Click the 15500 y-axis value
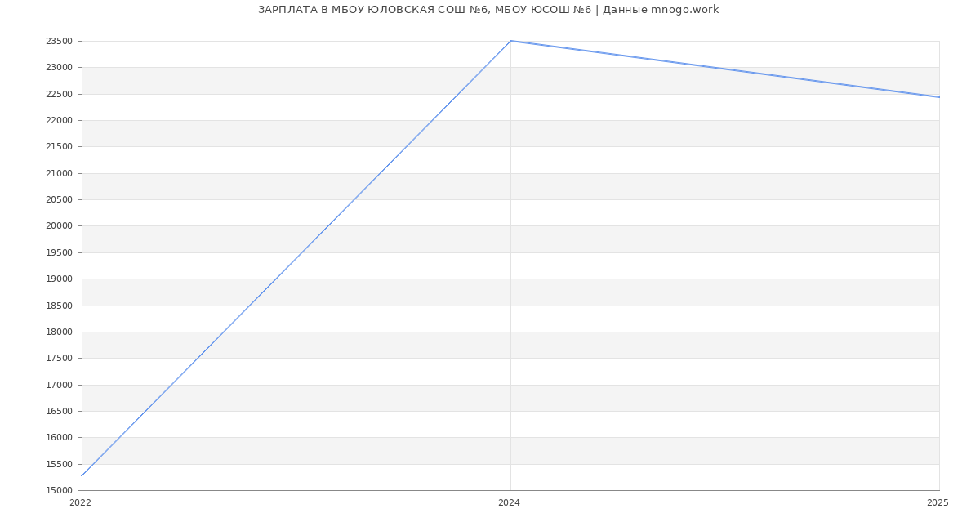This screenshot has height=531, width=980. 60,464
